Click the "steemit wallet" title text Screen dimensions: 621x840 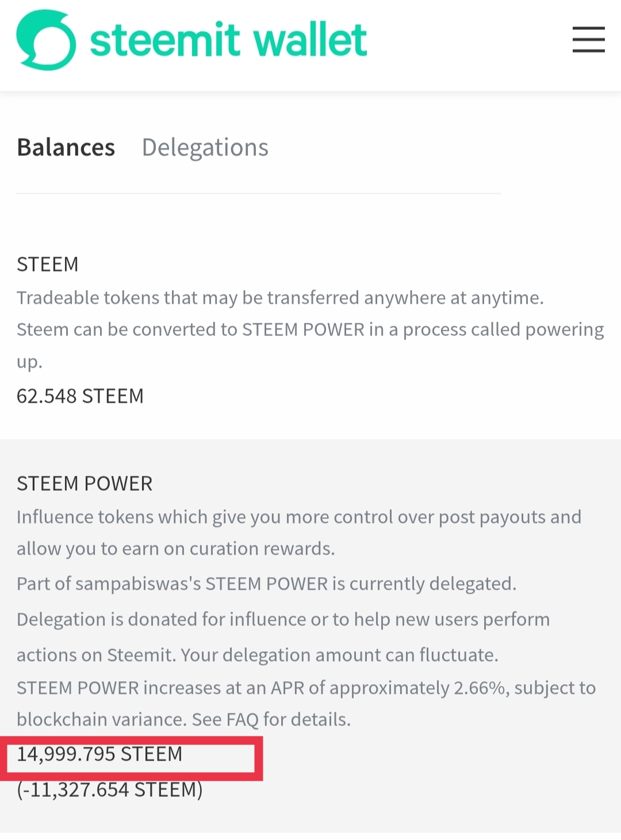(228, 40)
